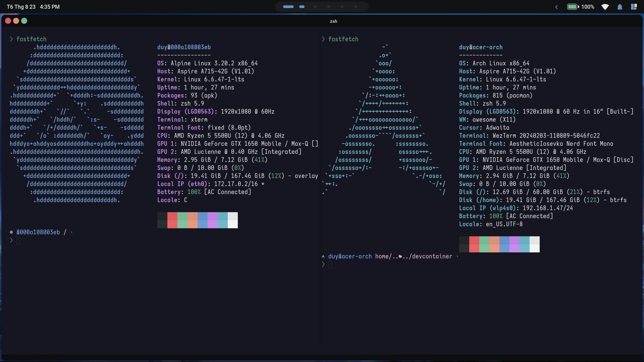Click 'Disk (/): 19.41 GiB' overlay line
This screenshot has height=362, width=644.
(x=238, y=176)
